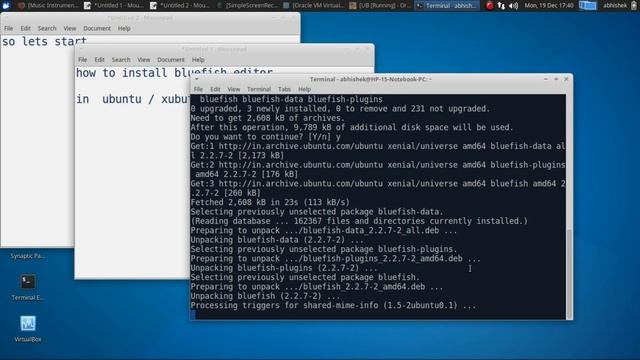
Task: Open Help menu in Untitled 2 Mousepad
Action: click(x=124, y=28)
